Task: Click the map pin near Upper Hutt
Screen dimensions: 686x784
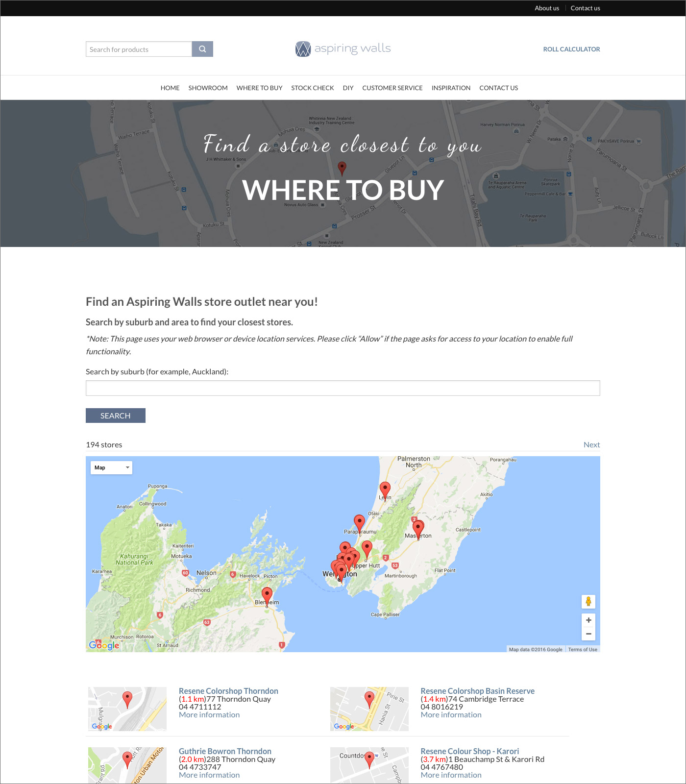Action: click(x=367, y=549)
